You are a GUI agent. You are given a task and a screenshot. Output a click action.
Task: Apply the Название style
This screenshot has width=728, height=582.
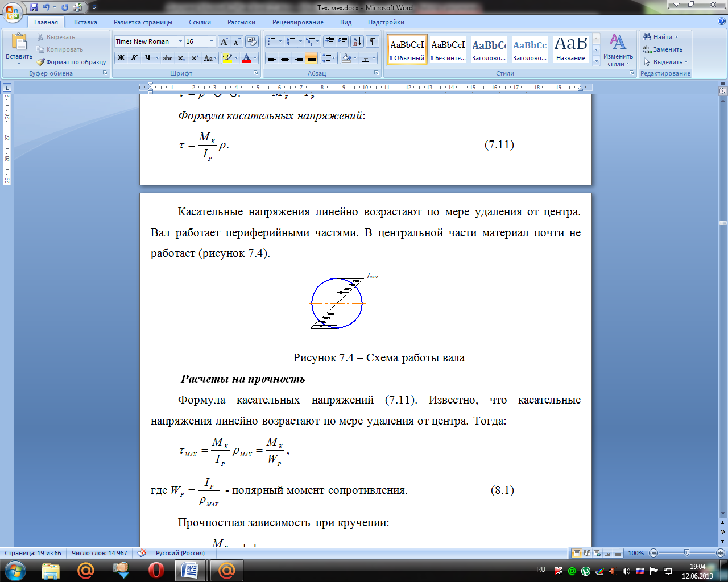570,49
